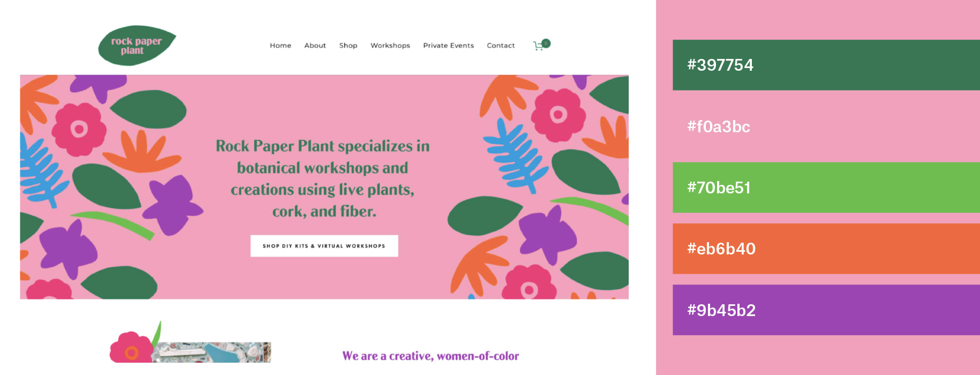The image size is (980, 375).
Task: Select Shop in the navigation
Action: 348,46
